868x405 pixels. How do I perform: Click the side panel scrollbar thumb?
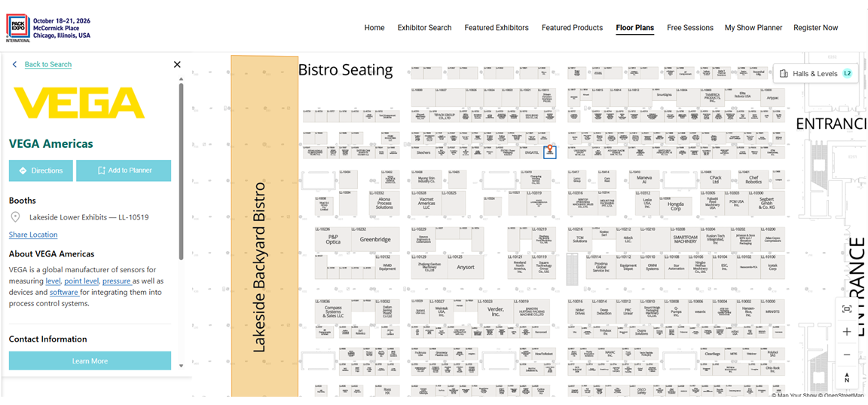[x=181, y=172]
